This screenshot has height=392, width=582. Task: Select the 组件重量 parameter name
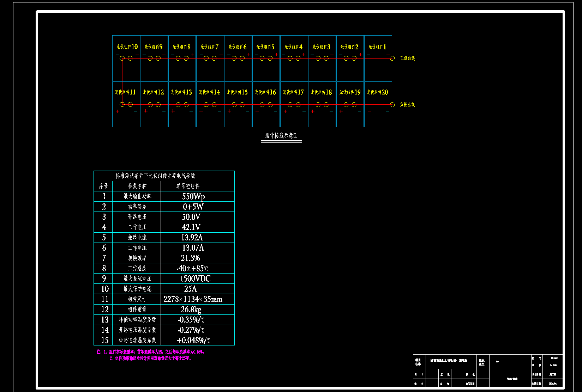click(x=137, y=309)
